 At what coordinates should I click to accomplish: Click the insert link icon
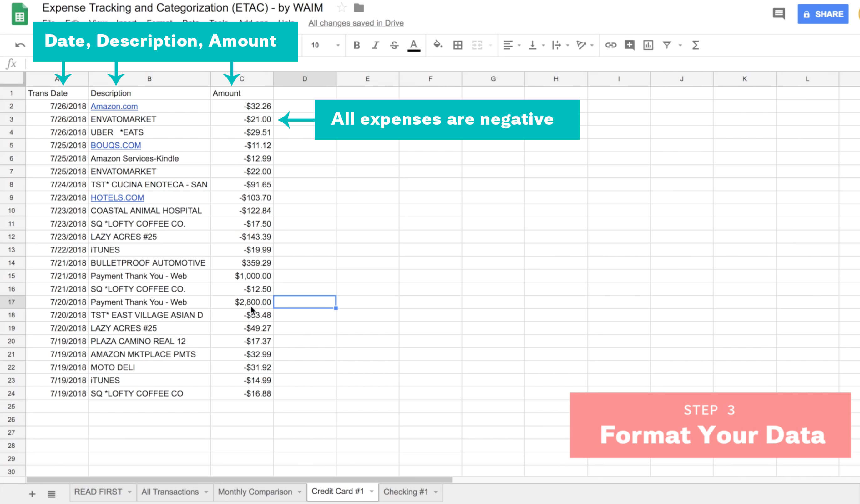pos(610,45)
